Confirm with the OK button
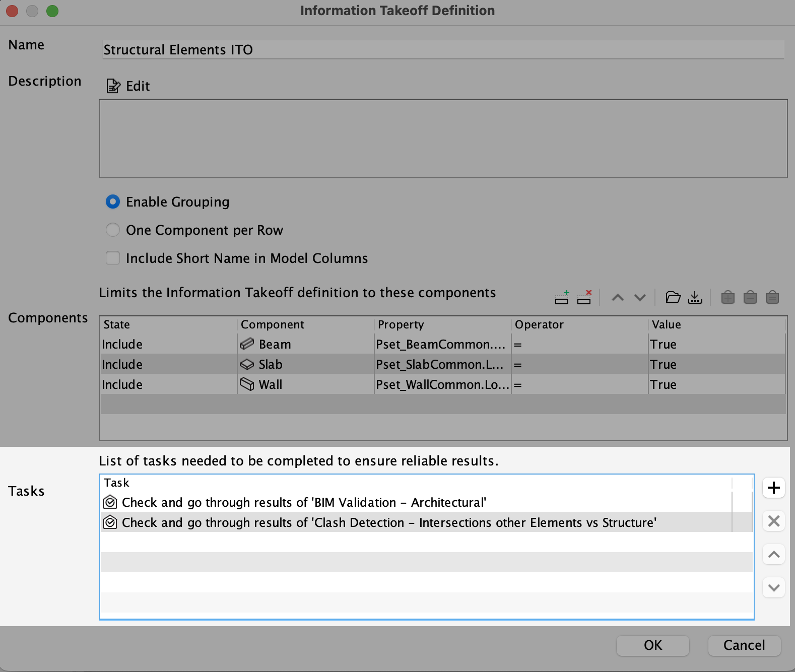This screenshot has height=672, width=795. point(653,645)
